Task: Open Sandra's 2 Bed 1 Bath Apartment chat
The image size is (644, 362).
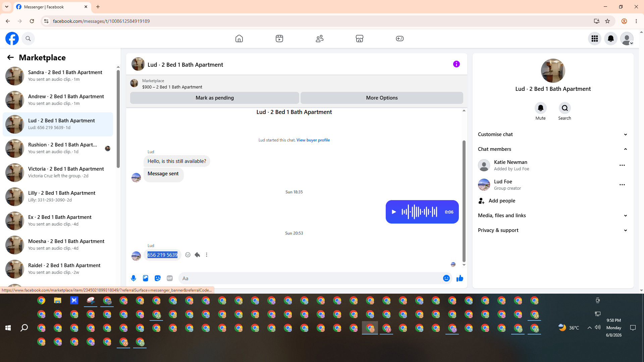Action: [x=58, y=76]
